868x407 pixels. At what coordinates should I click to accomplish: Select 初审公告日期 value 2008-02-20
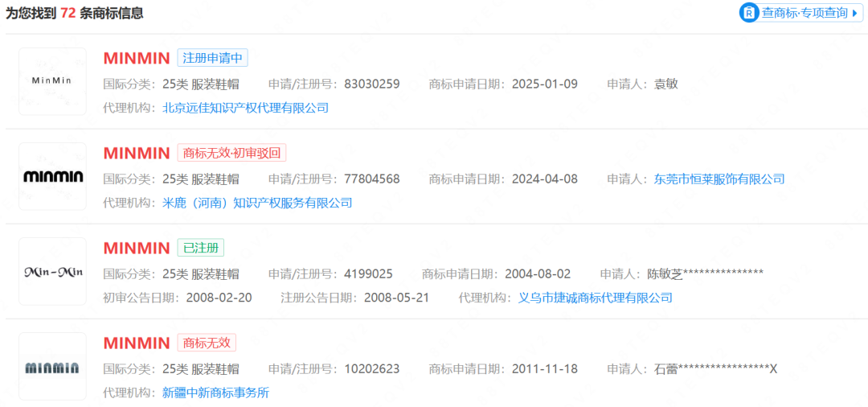tap(219, 298)
